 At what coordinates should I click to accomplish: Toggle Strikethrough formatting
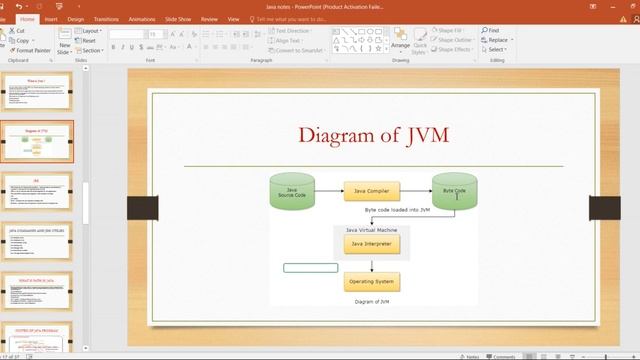[x=150, y=48]
